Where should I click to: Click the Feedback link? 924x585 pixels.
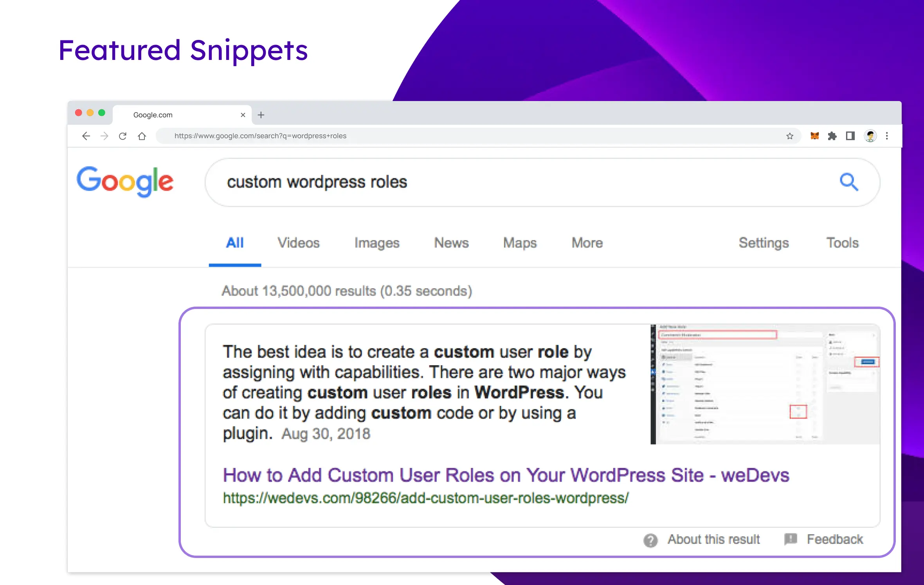835,540
